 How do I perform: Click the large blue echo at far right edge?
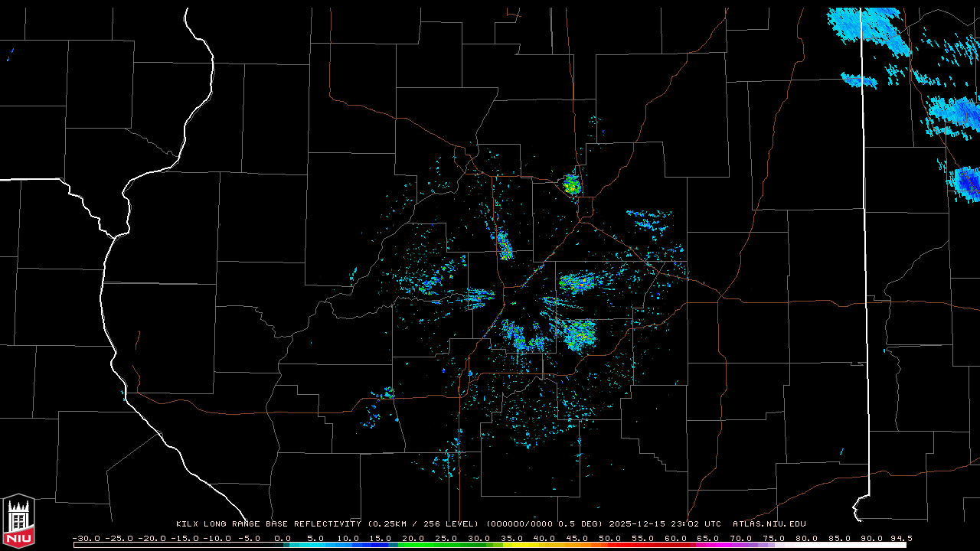coord(966,182)
